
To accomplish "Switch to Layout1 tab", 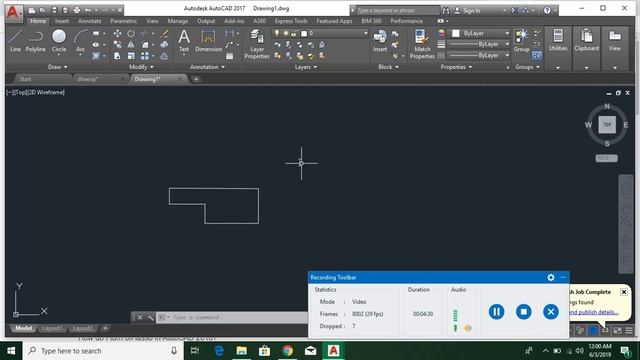I will point(52,328).
